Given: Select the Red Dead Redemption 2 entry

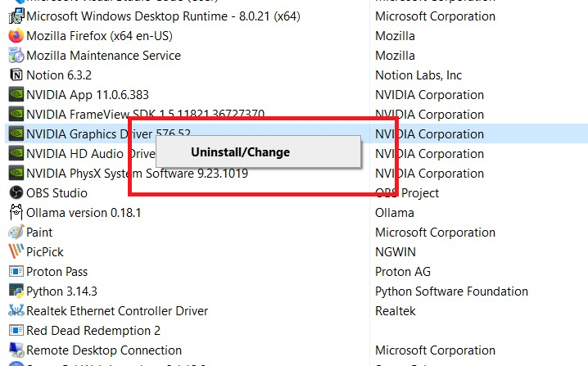Looking at the screenshot, I should (93, 330).
